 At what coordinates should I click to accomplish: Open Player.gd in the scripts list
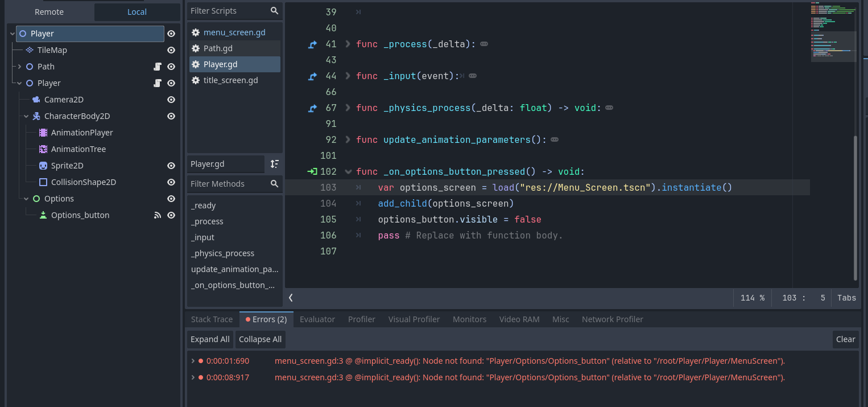click(x=235, y=64)
